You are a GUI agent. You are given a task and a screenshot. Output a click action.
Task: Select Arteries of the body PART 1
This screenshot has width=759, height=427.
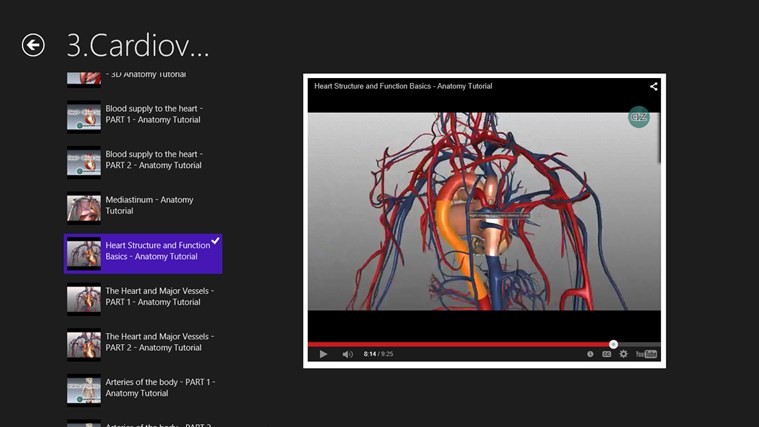point(160,388)
